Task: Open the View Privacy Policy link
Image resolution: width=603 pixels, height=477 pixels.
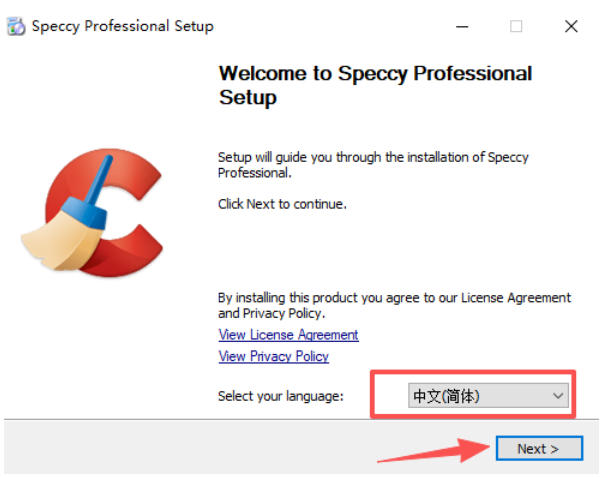Action: (x=273, y=356)
